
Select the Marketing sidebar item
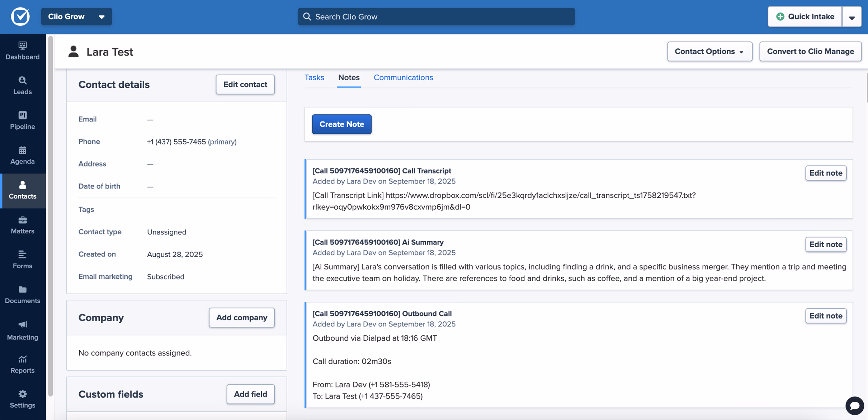22,330
